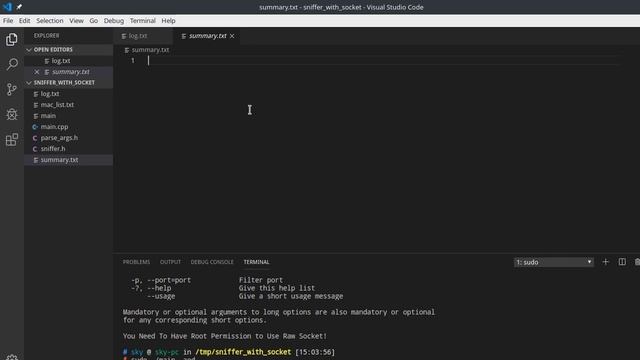Open the Debug view bug icon
The height and width of the screenshot is (360, 640).
pos(12,114)
